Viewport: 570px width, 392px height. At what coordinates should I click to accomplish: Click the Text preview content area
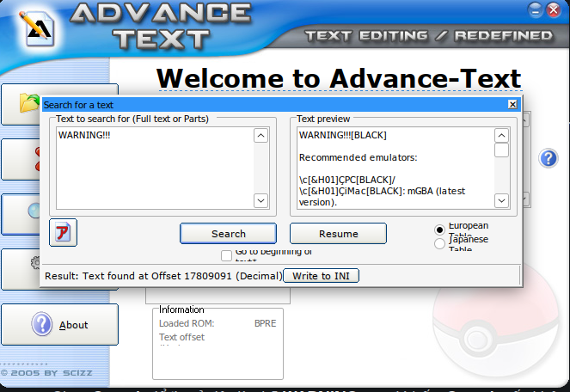click(395, 168)
